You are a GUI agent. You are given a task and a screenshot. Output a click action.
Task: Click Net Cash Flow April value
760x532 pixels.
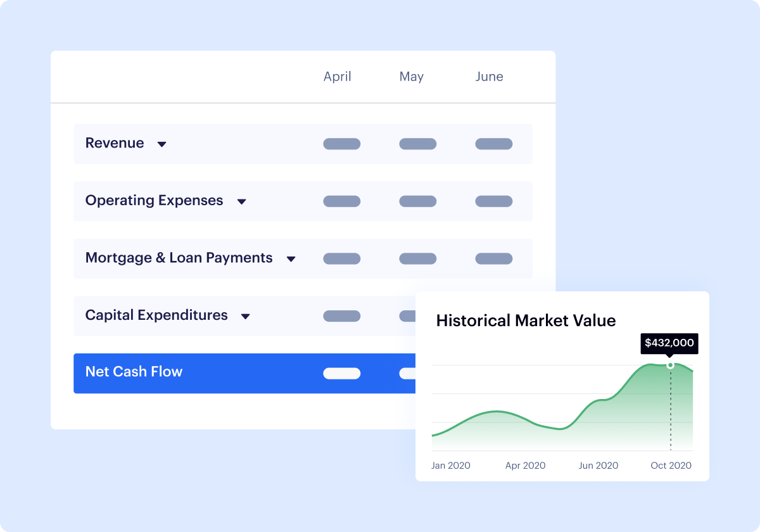pos(342,374)
